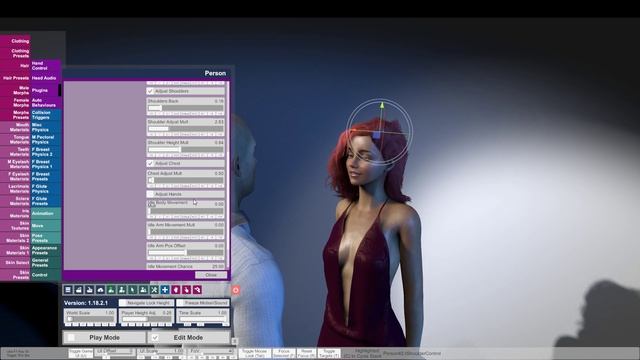Screen dimensions: 640x360
Task: Open the Pose Presets tab
Action: [x=46, y=238]
